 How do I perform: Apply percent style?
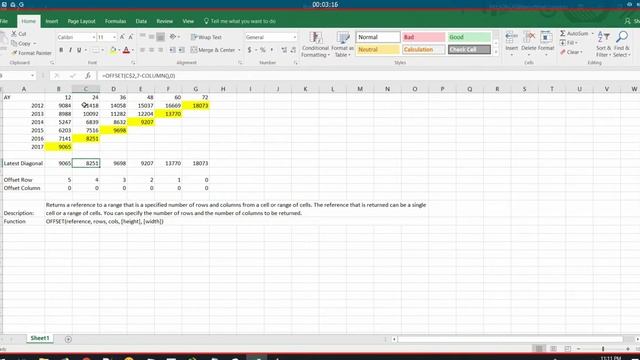[x=263, y=50]
